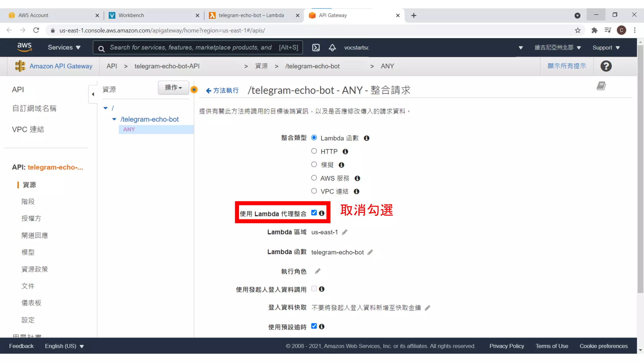Open documentation book icon top right
This screenshot has width=644, height=362.
click(601, 86)
